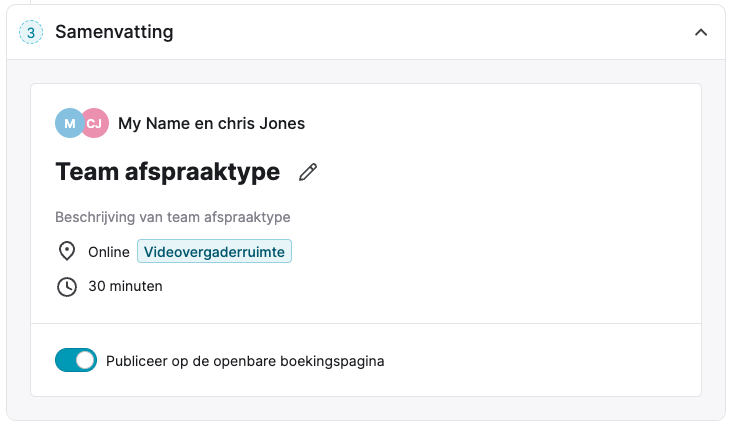Collapse the Samenvatting section chevron
This screenshot has width=732, height=425.
coord(701,32)
